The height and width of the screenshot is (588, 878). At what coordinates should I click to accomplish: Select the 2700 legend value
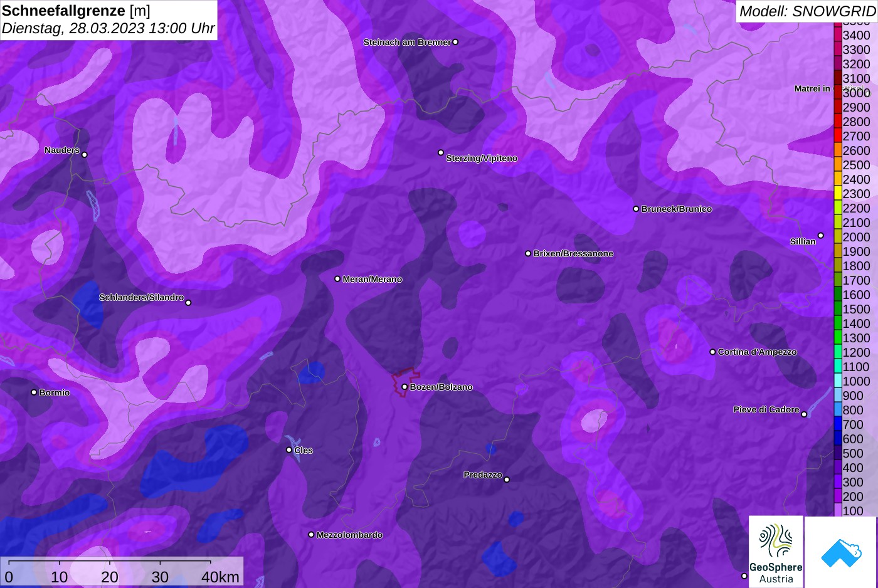(x=856, y=137)
